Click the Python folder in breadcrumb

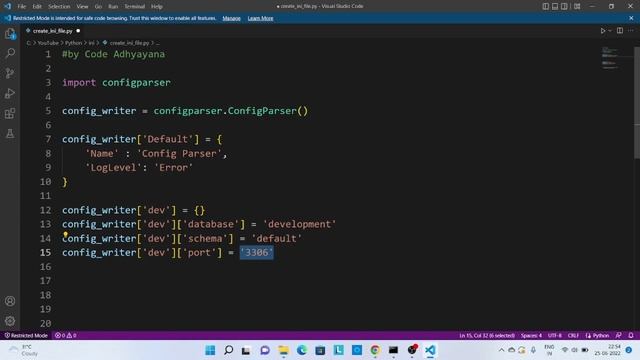(73, 43)
